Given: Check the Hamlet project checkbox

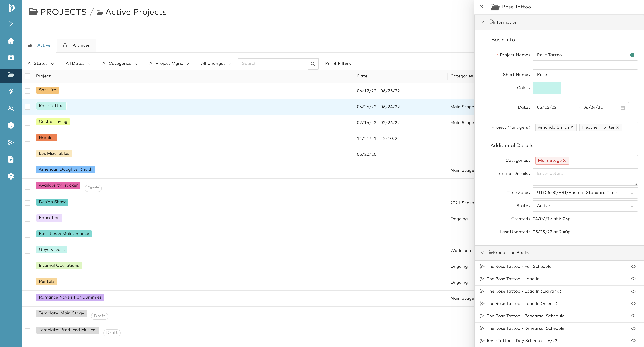Looking at the screenshot, I should (28, 139).
